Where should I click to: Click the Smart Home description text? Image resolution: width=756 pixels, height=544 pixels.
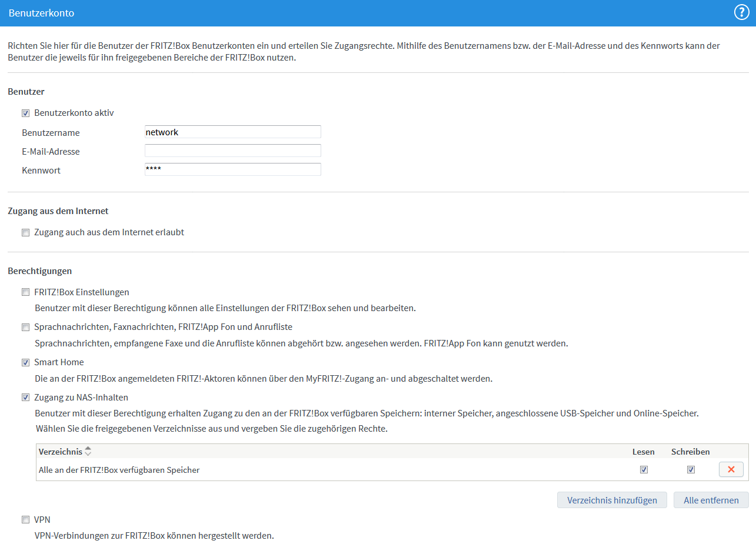[x=264, y=379]
